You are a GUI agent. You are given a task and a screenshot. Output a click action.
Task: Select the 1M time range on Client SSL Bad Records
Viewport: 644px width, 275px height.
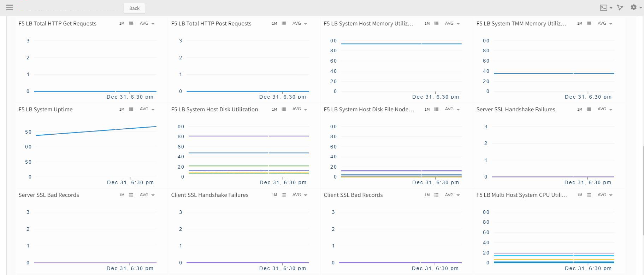pos(427,195)
